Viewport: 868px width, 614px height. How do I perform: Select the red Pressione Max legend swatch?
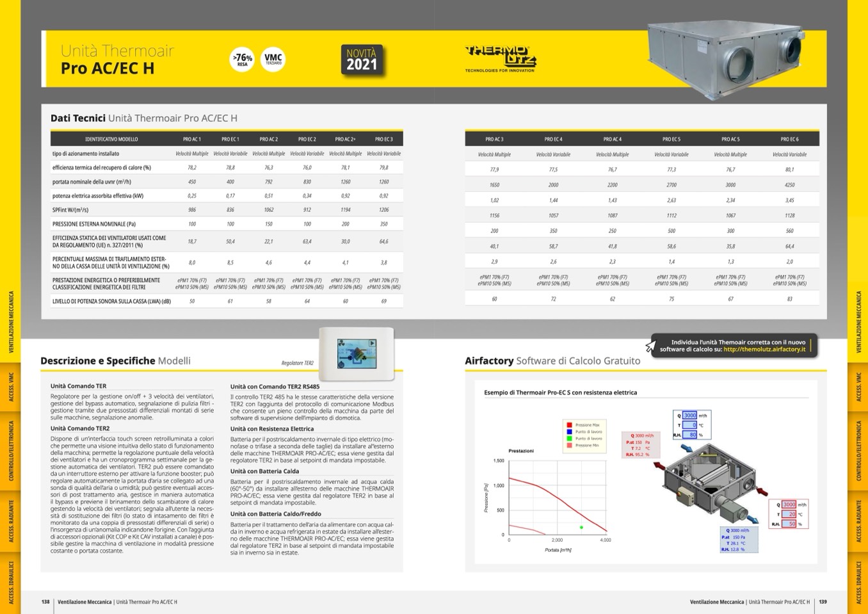[569, 425]
